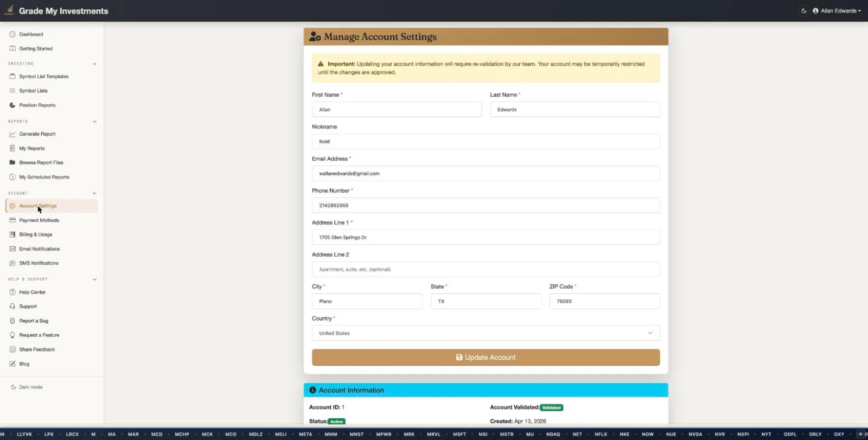Viewport: 868px width, 440px height.
Task: Click the Symbol Lists icon
Action: click(12, 91)
